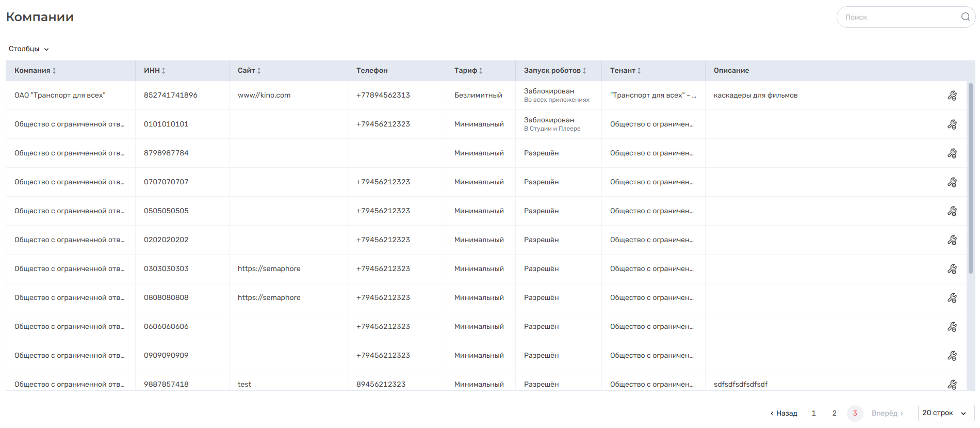Go to page 1 of pagination

point(814,413)
